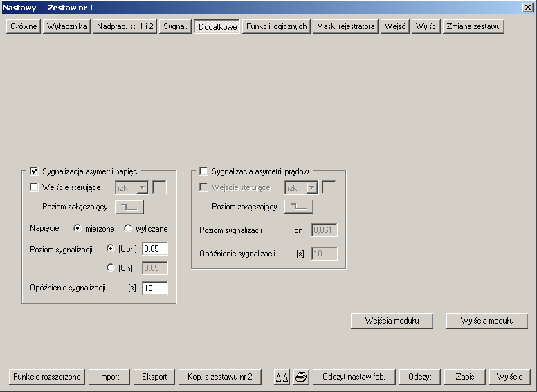
Task: Switch to the Główne tab
Action: pyautogui.click(x=24, y=26)
